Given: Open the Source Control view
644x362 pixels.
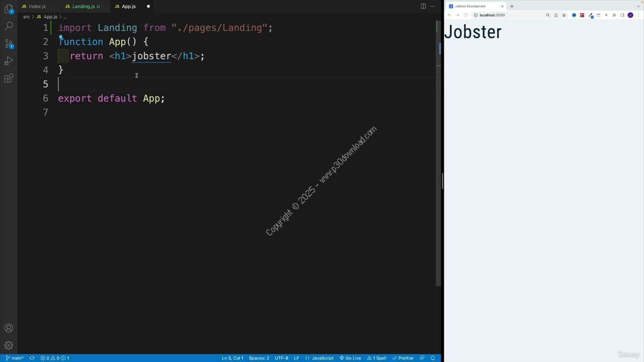Looking at the screenshot, I should pyautogui.click(x=9, y=44).
